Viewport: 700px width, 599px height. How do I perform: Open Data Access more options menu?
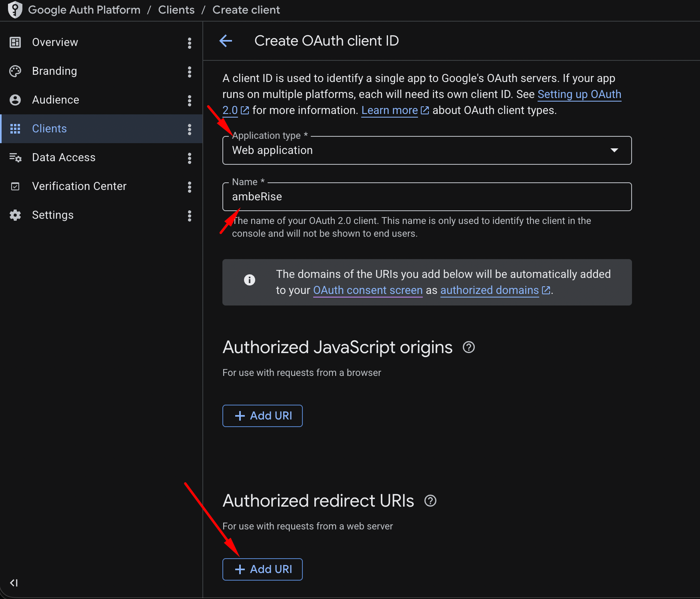[x=190, y=158]
